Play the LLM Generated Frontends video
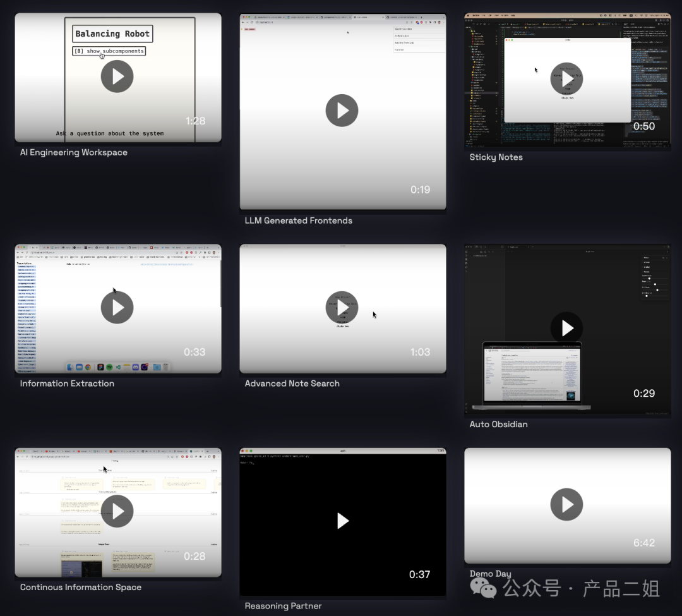This screenshot has width=682, height=616. [x=342, y=111]
